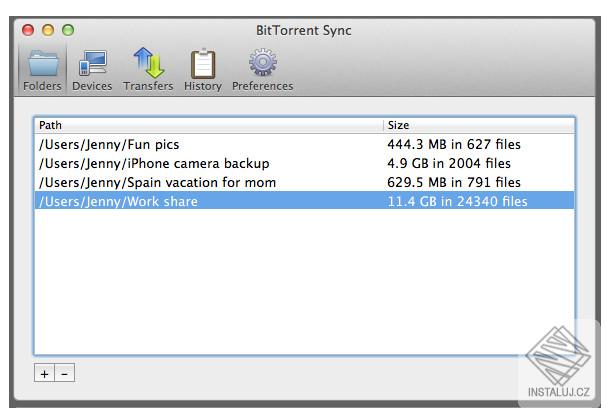Click the 4.9 GB in 2004 files entry
Image resolution: width=609 pixels, height=419 pixels.
click(x=449, y=163)
